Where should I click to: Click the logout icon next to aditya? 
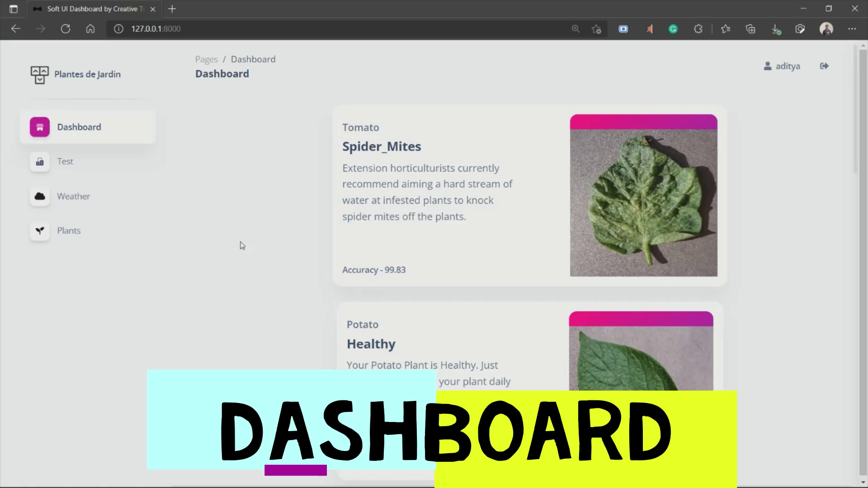pos(824,66)
